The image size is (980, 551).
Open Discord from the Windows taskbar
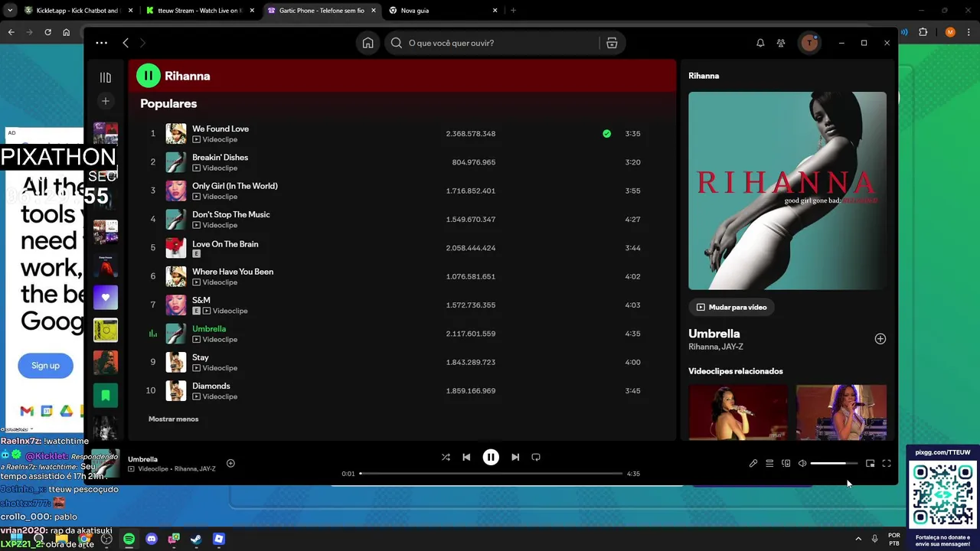click(152, 539)
